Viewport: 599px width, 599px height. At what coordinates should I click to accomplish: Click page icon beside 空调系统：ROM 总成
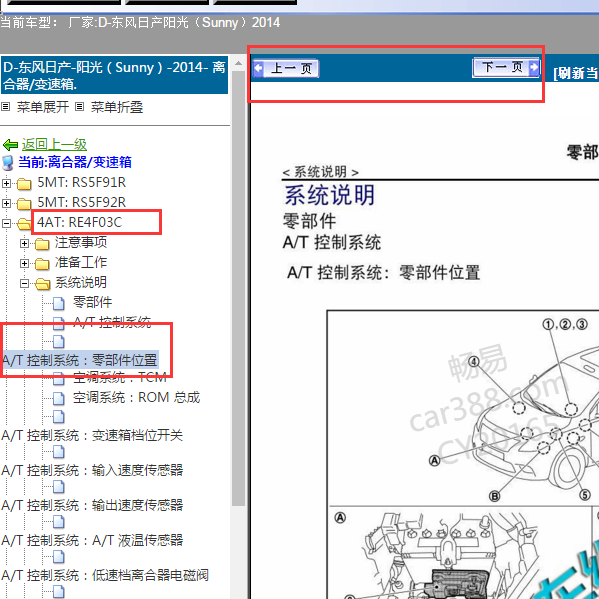click(58, 398)
